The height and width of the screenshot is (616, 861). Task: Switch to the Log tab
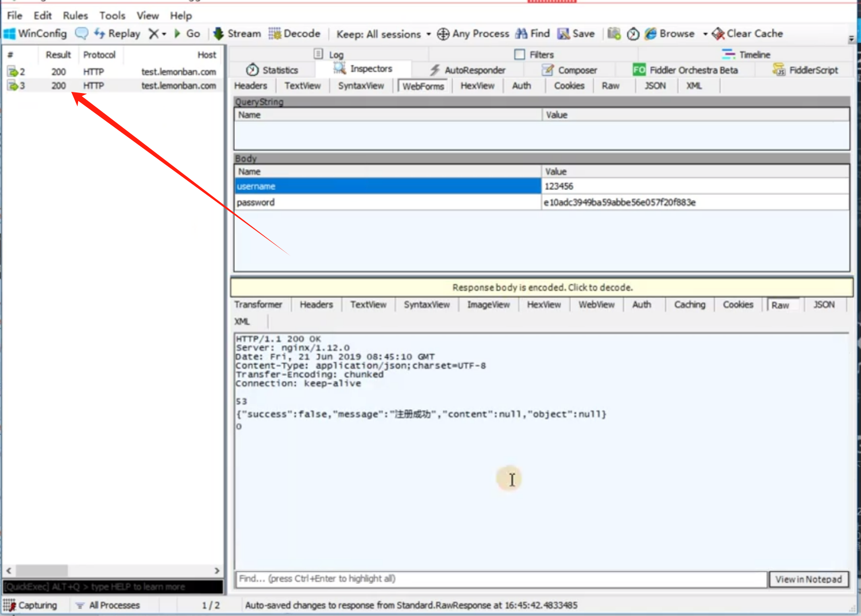[329, 55]
